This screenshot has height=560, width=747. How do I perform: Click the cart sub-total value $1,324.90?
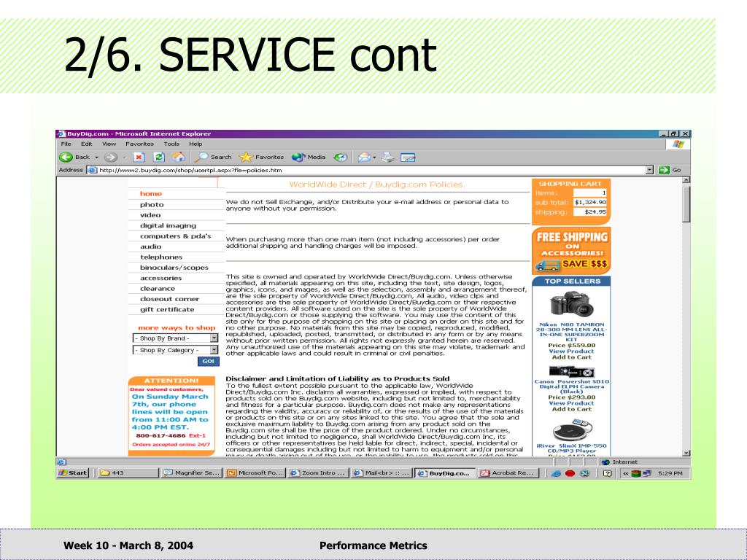(x=589, y=203)
